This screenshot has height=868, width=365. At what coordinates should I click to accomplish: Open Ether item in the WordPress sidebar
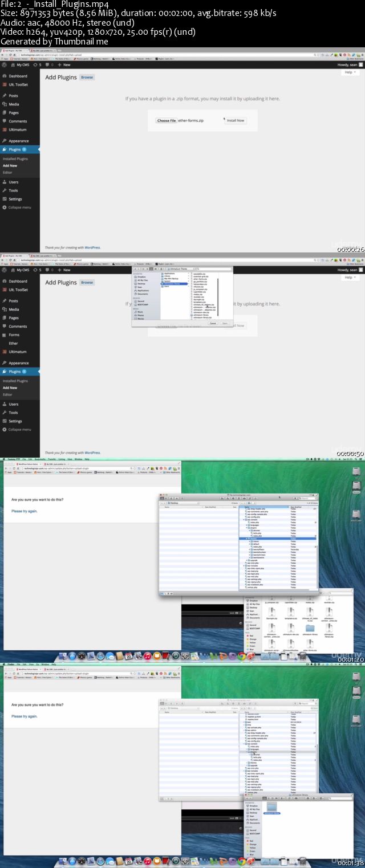pyautogui.click(x=13, y=344)
